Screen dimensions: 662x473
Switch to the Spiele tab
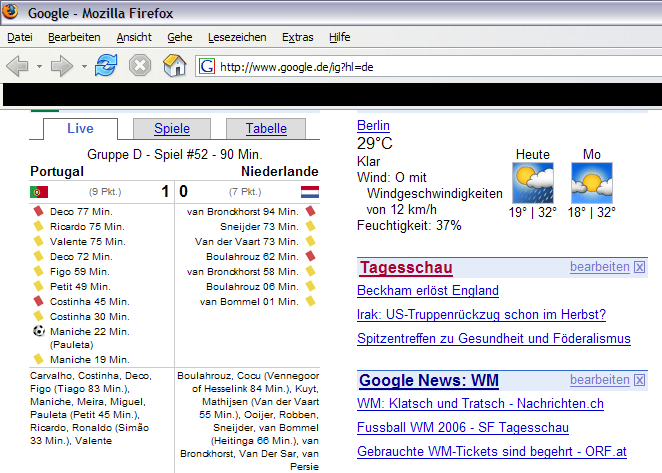172,128
